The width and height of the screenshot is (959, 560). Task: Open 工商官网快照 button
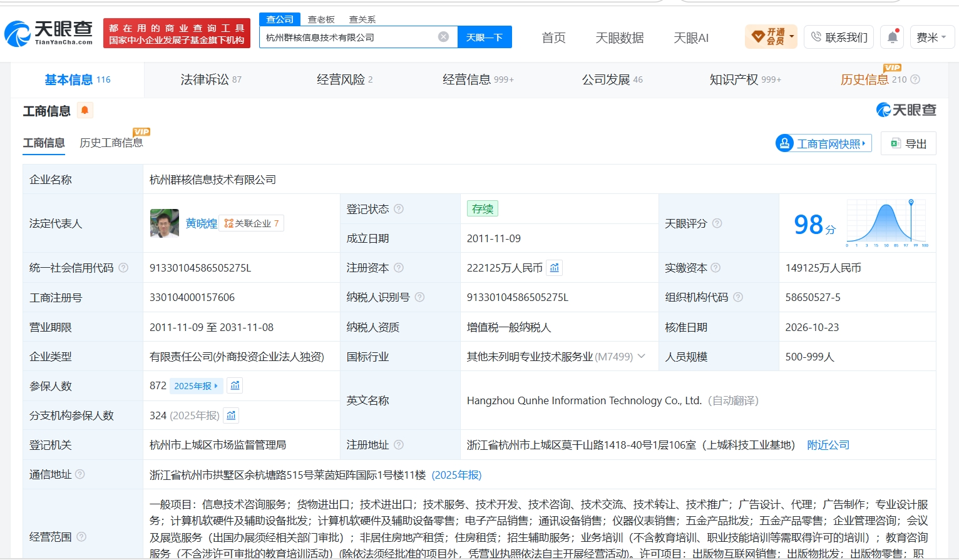(x=823, y=143)
